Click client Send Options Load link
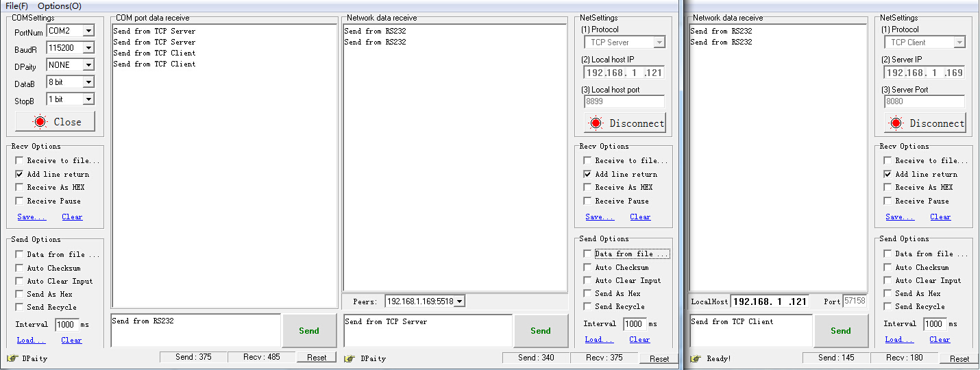980x370 pixels. [899, 339]
